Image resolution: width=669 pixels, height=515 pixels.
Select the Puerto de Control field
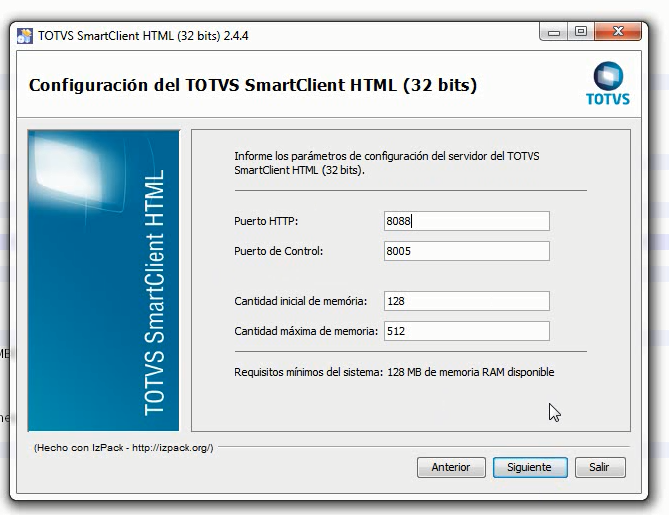[x=467, y=251]
